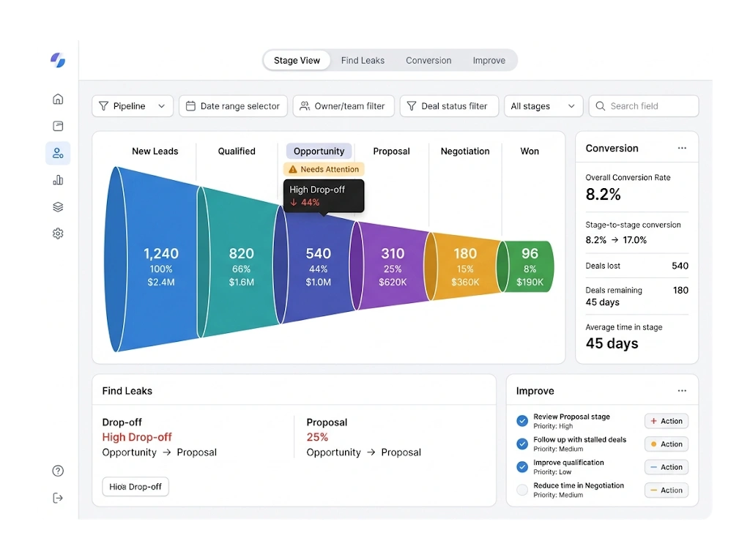
Task: Open the Home icon in the sidebar
Action: point(58,99)
